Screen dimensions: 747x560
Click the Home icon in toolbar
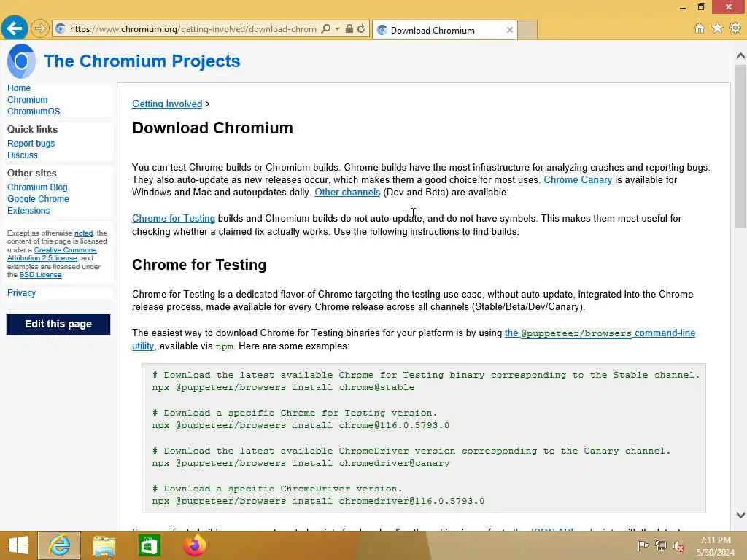[x=700, y=28]
